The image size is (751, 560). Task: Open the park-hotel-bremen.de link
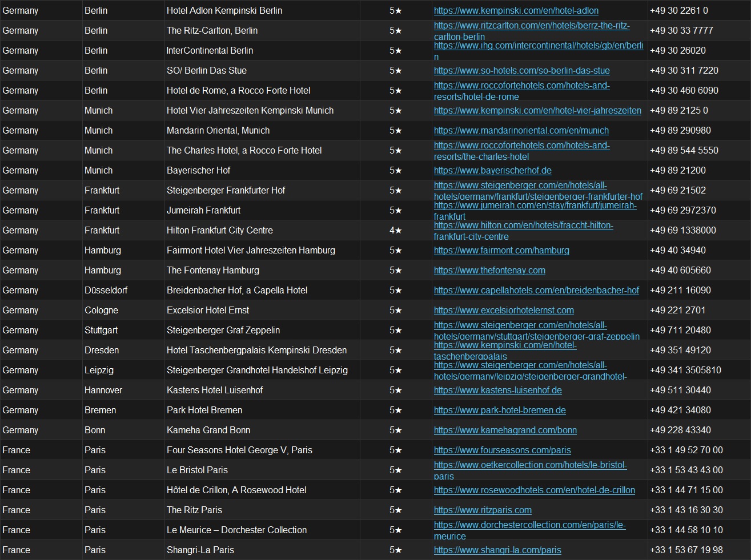(x=500, y=410)
